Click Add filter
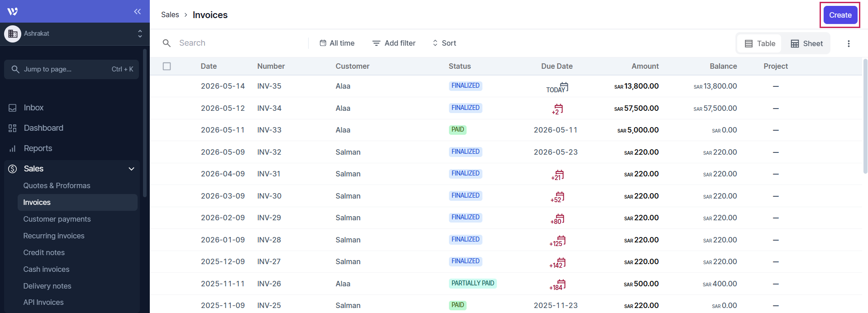 click(394, 43)
